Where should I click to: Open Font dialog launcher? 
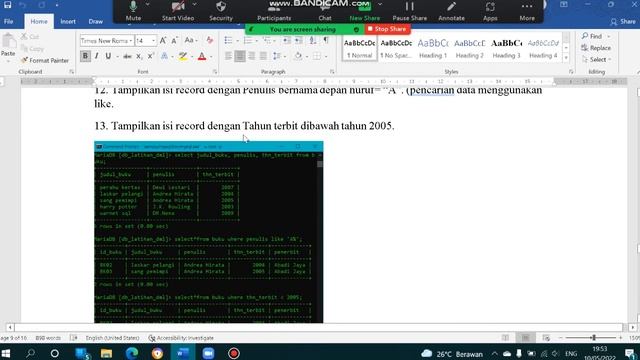coord(215,72)
